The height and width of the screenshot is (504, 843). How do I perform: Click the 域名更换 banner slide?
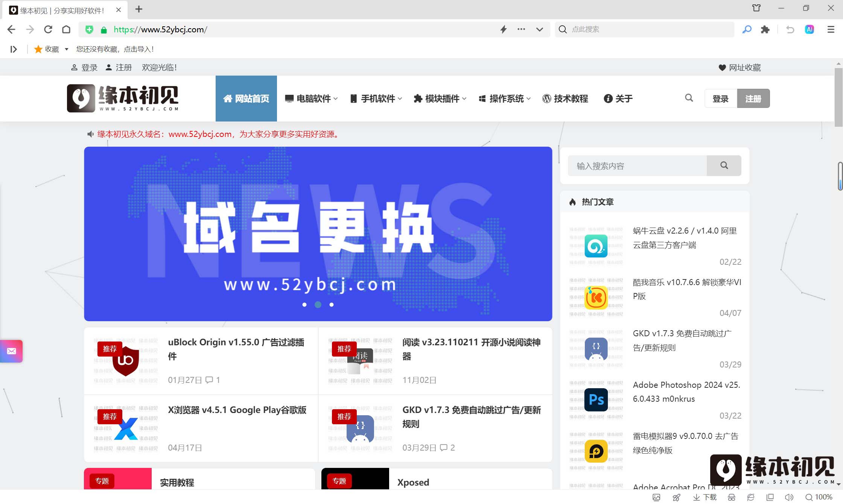point(318,234)
